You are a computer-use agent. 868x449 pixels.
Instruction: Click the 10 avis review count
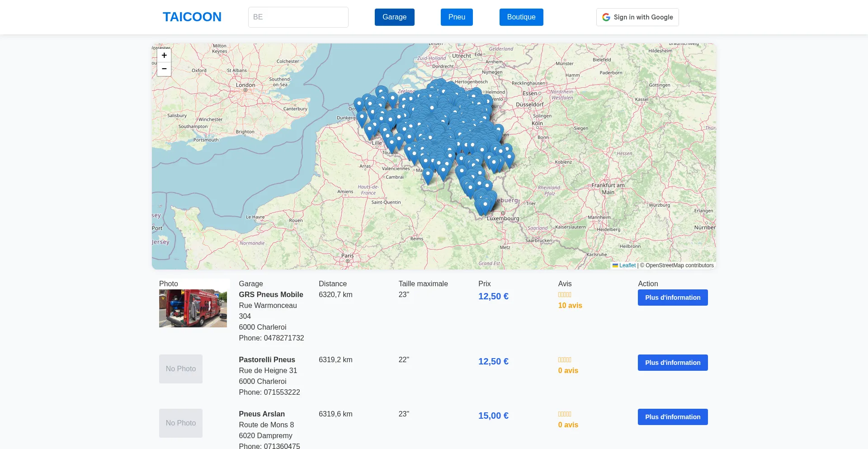point(570,306)
